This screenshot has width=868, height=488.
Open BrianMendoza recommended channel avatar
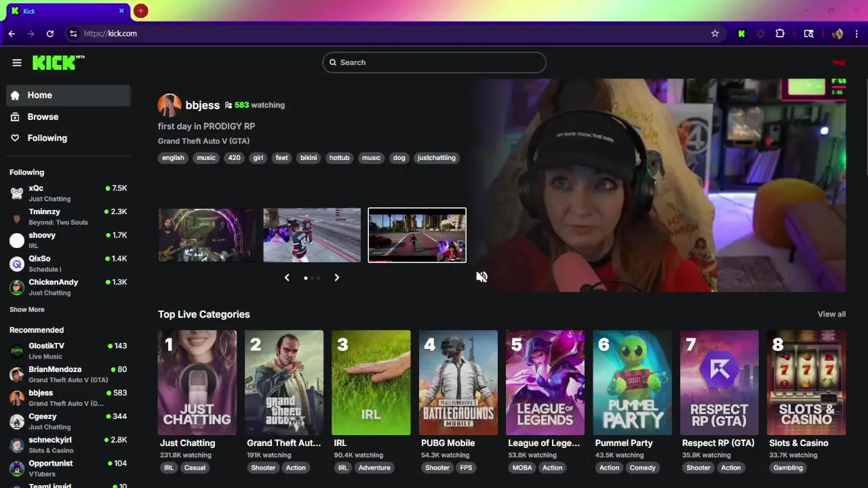pyautogui.click(x=17, y=375)
